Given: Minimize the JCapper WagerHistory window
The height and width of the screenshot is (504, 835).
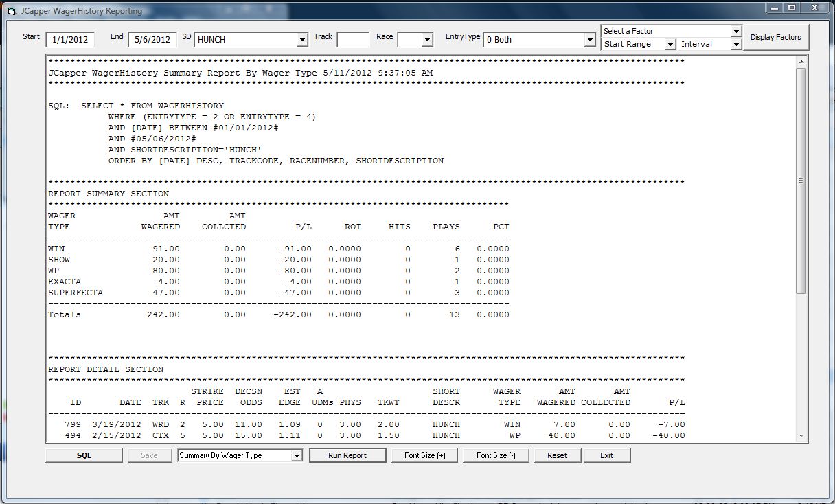Looking at the screenshot, I should (774, 8).
